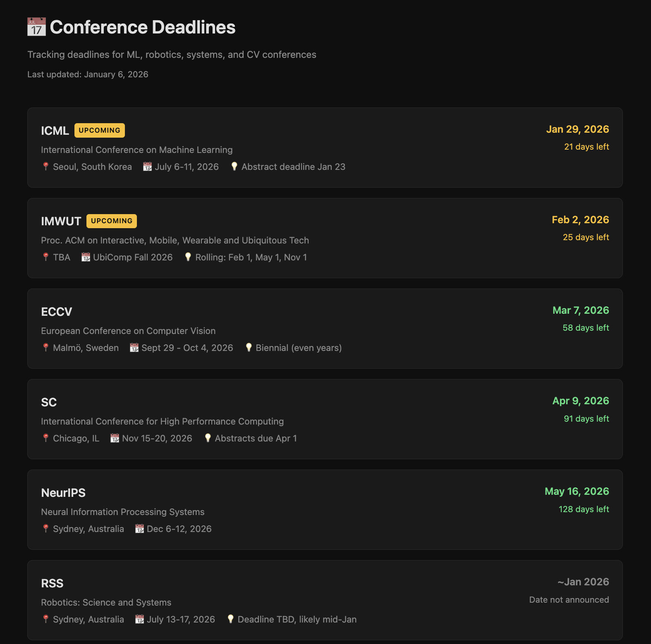The image size is (651, 644).
Task: Open the Jan 29, 2026 deadline link
Action: coord(577,129)
